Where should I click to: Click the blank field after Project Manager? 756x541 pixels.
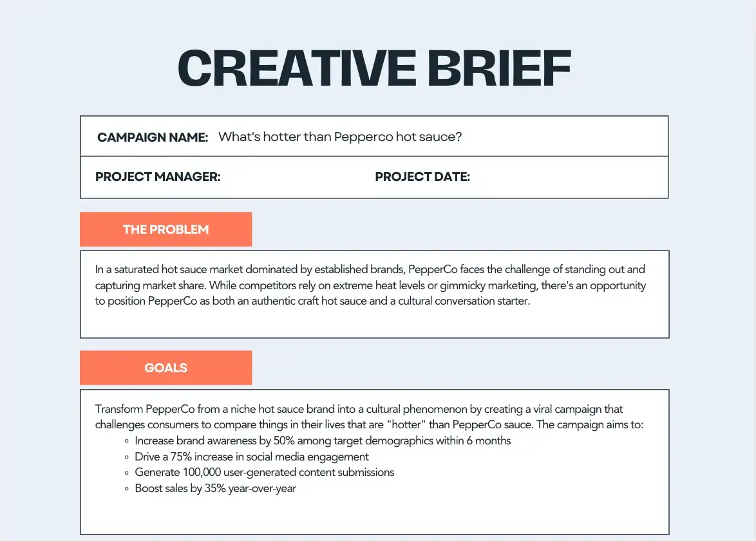pos(296,177)
